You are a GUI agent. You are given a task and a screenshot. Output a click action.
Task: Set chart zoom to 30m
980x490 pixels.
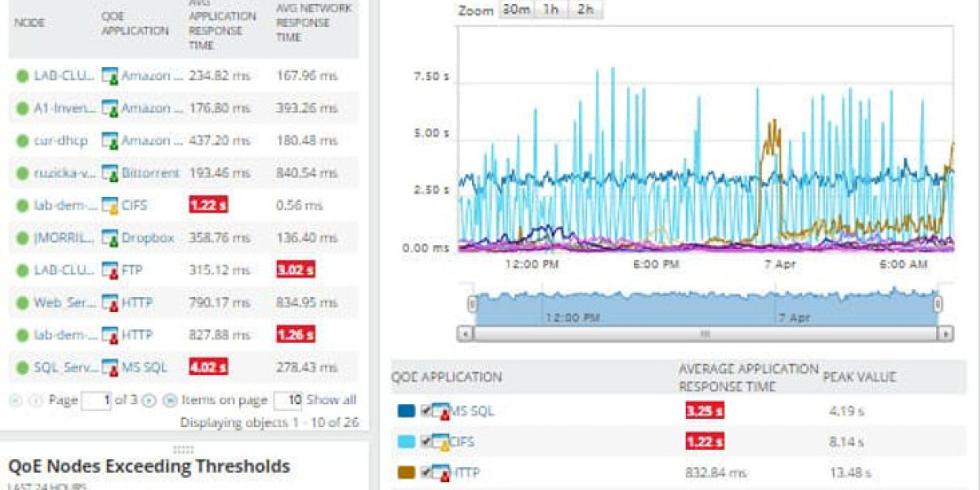pyautogui.click(x=515, y=10)
